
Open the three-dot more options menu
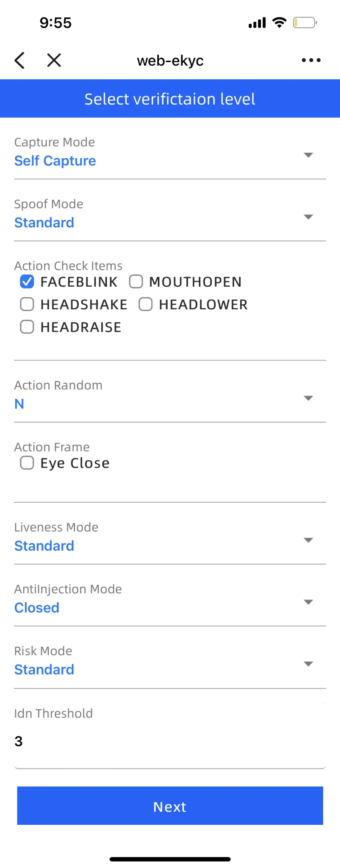click(311, 60)
